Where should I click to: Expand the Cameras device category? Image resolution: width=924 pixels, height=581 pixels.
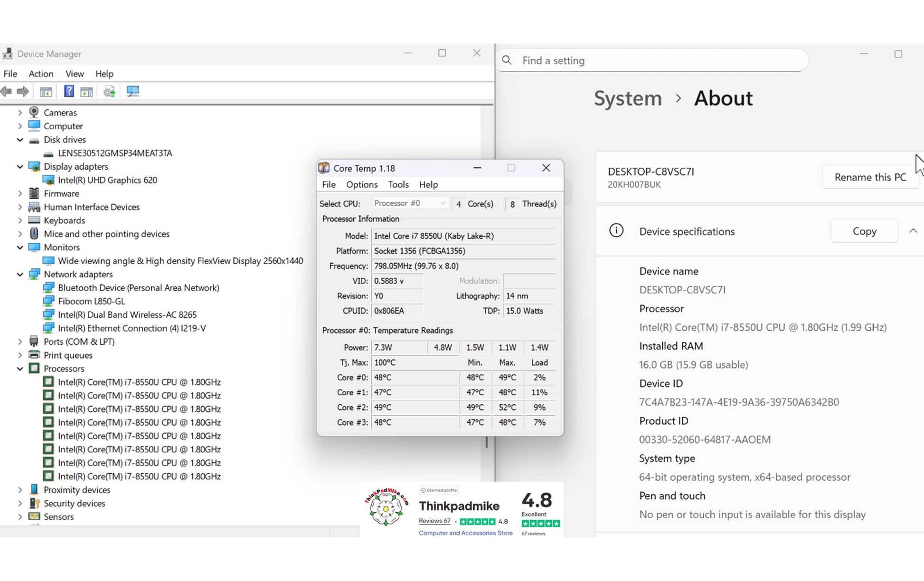[20, 113]
